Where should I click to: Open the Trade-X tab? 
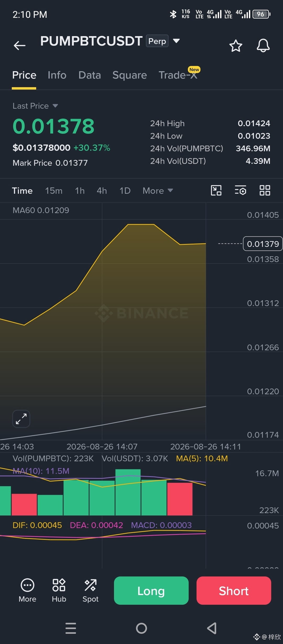[x=178, y=75]
